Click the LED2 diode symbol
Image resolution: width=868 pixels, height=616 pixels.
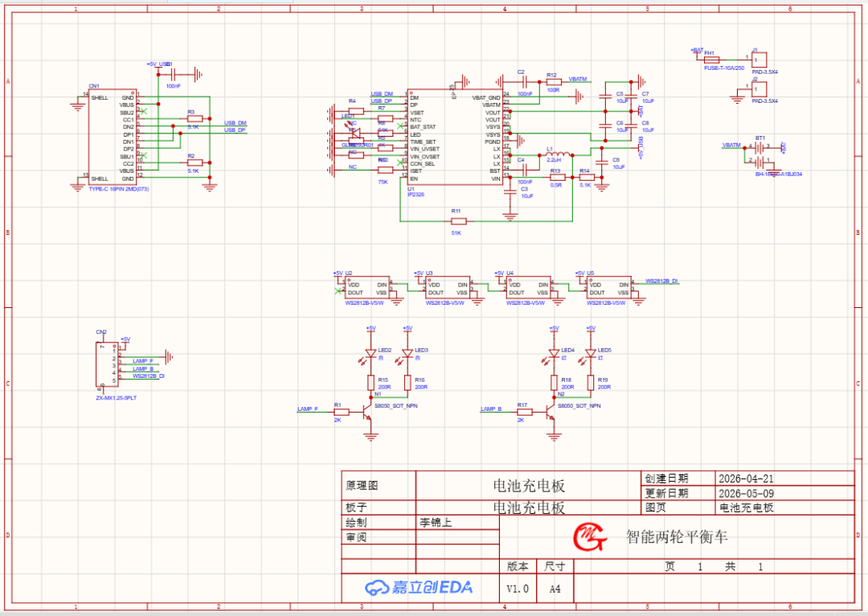(371, 353)
